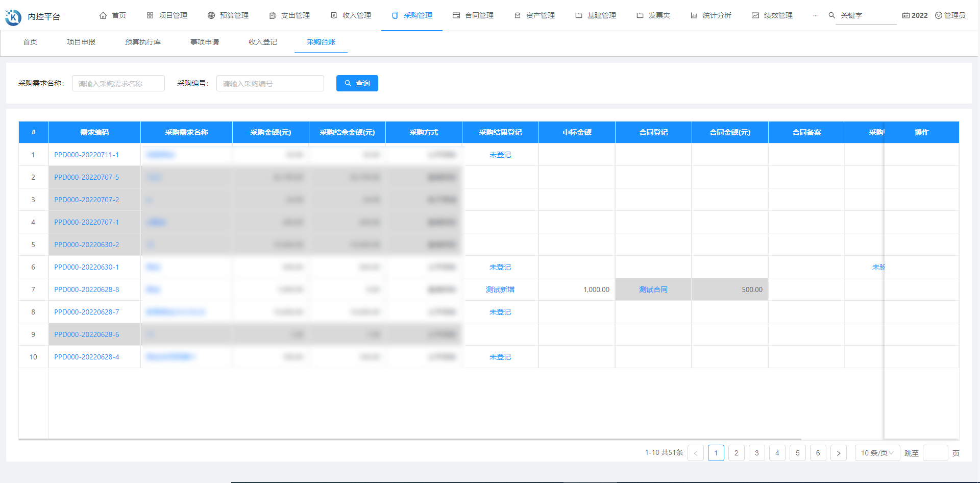This screenshot has height=483, width=980.
Task: Open 基建管理 via the folder icon
Action: click(578, 15)
